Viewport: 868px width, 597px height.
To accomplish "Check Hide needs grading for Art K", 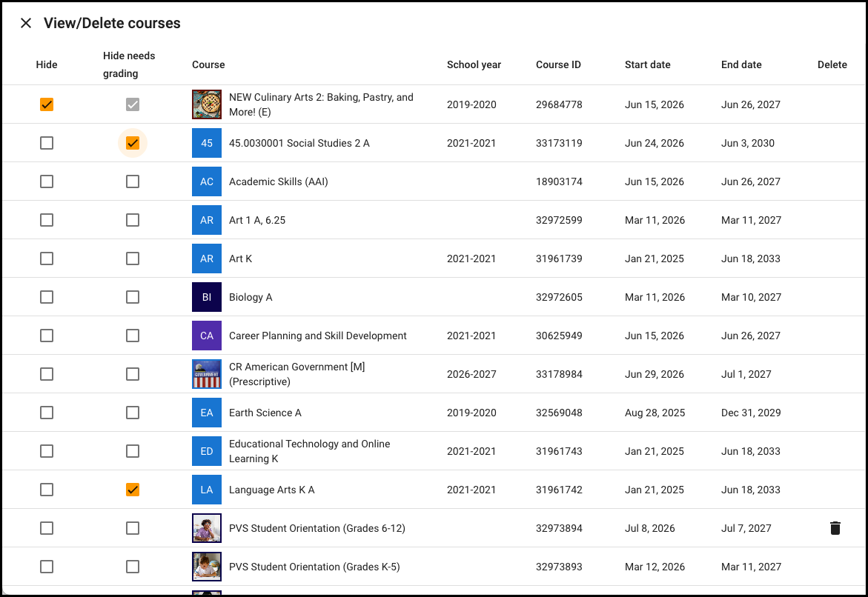I will pyautogui.click(x=132, y=259).
